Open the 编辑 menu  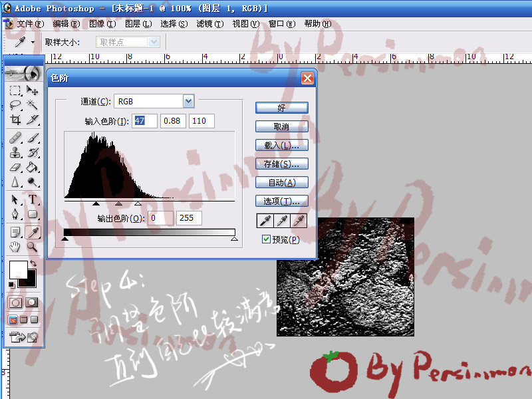click(66, 24)
